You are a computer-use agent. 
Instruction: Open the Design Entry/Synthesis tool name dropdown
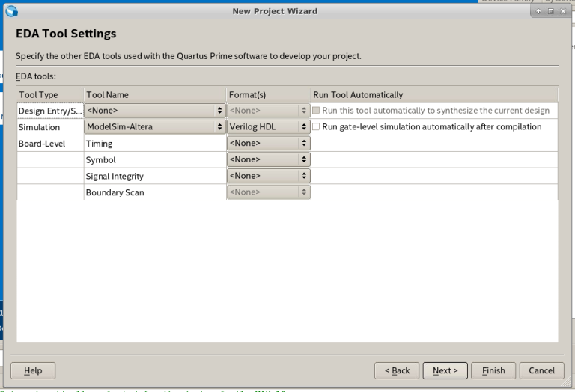(x=155, y=111)
